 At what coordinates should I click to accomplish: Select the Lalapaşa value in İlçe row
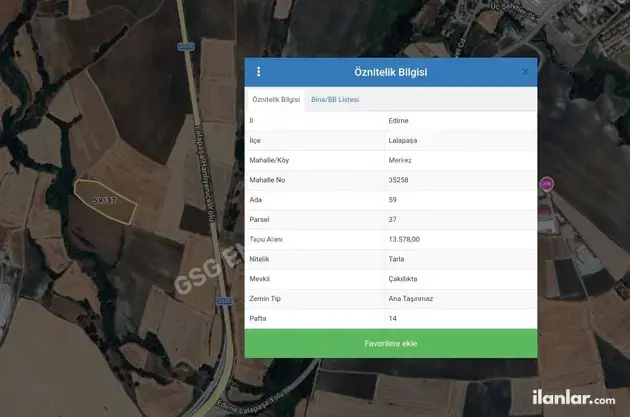point(403,141)
